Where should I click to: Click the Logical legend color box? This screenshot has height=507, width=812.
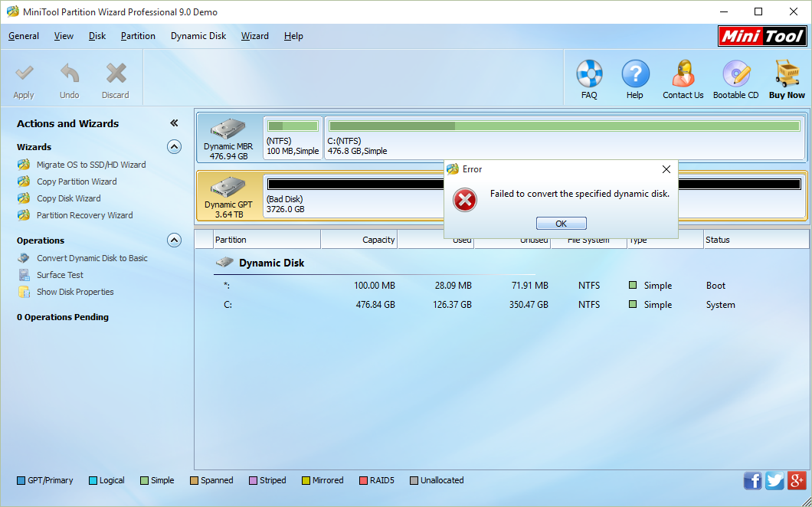(93, 481)
